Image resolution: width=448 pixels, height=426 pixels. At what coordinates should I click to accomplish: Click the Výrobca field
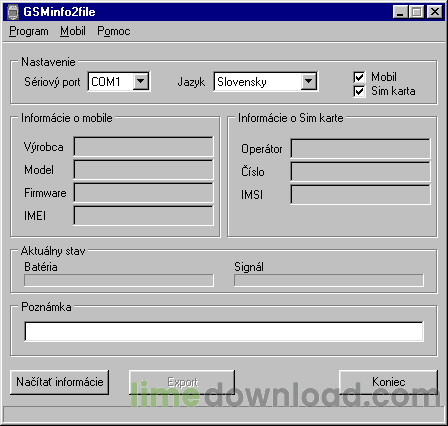point(143,147)
